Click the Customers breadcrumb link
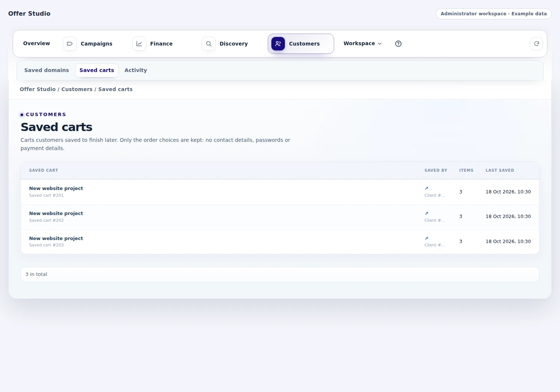This screenshot has width=560, height=392. pos(77,89)
